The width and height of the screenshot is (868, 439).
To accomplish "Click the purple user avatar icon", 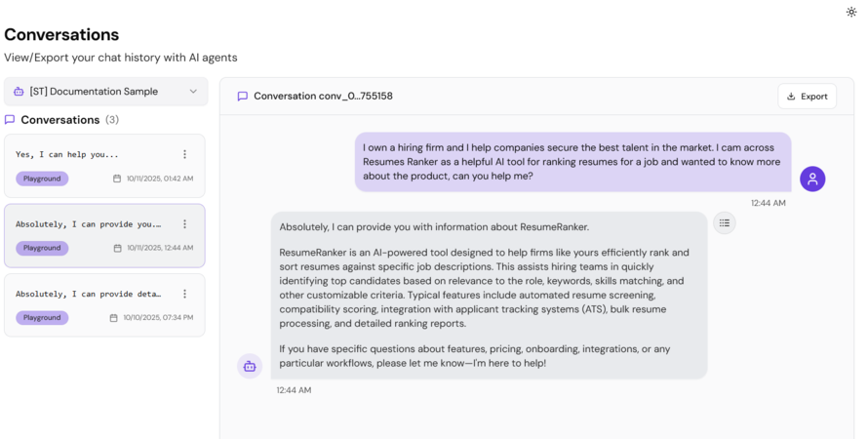I will (x=812, y=179).
